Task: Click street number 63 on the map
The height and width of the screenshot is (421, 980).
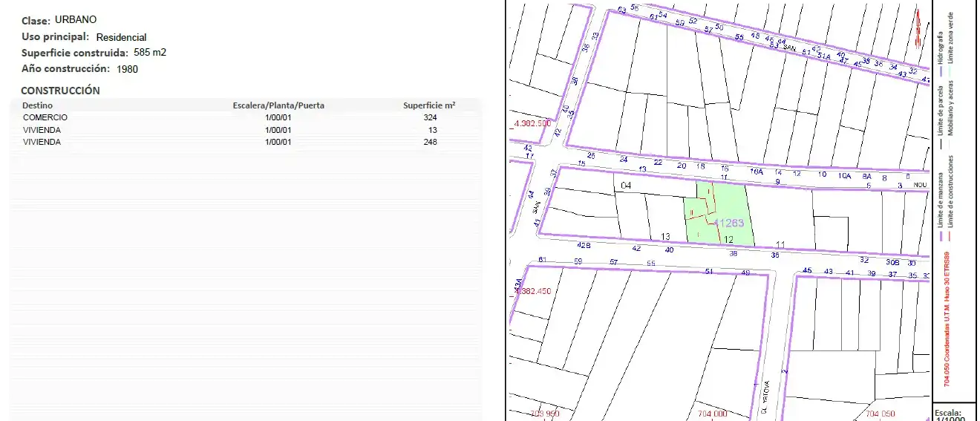Action: coord(621,10)
